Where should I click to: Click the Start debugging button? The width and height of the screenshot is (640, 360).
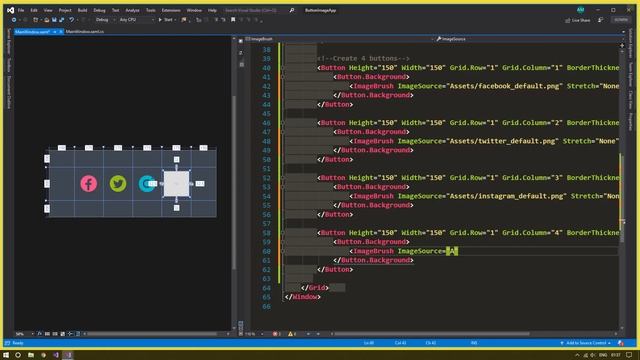(166, 20)
